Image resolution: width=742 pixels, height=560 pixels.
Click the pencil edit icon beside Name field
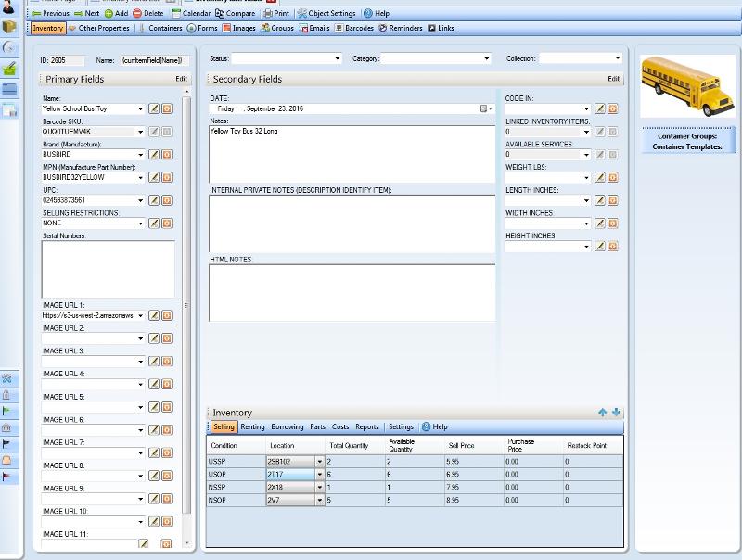(155, 108)
